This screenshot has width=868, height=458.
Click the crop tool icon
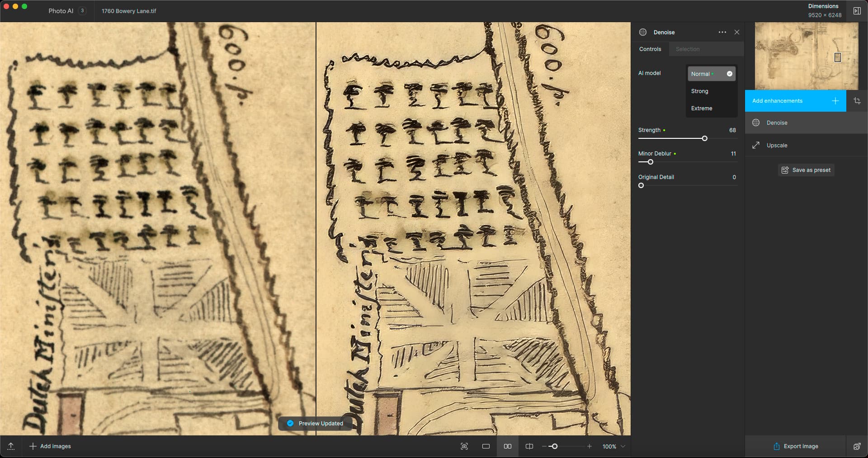[x=857, y=101]
